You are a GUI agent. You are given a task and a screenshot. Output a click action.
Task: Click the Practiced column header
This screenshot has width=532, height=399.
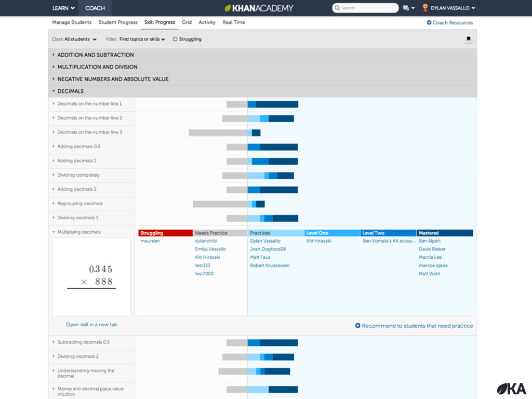click(x=276, y=233)
